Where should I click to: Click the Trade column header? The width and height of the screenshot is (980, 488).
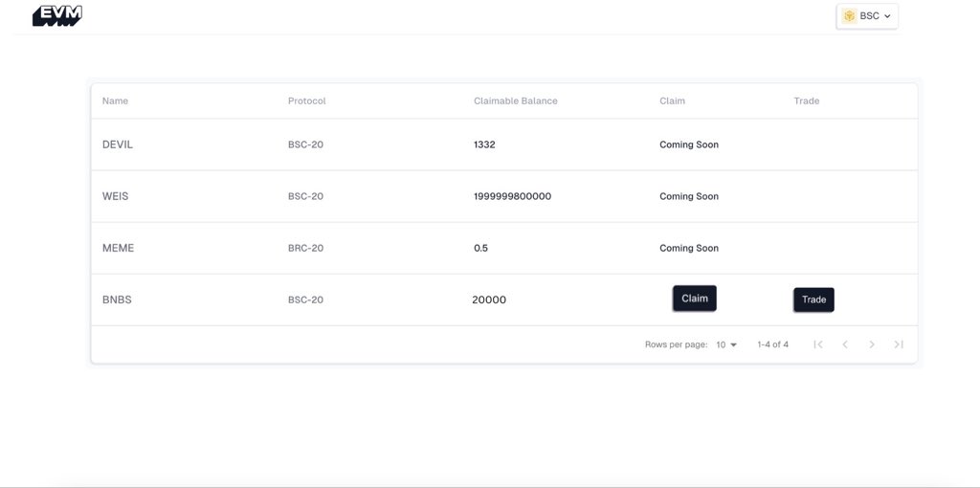[806, 100]
